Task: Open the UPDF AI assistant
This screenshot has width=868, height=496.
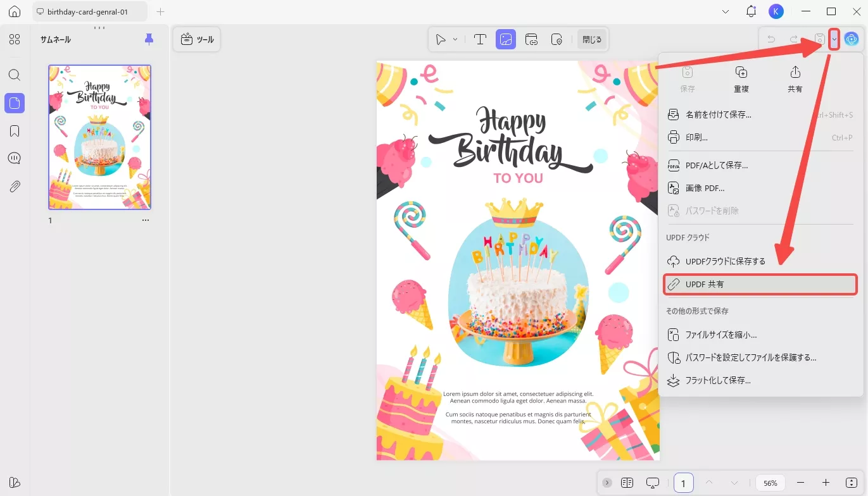Action: (x=852, y=39)
